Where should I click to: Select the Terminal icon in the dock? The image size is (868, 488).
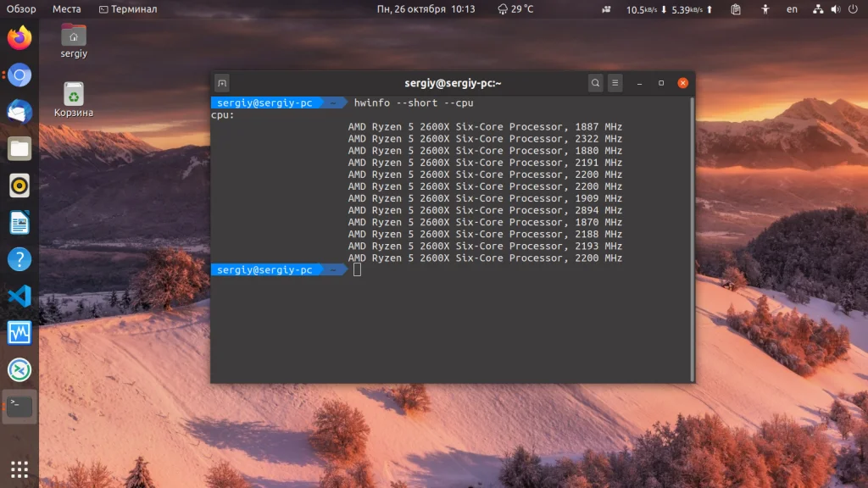19,407
